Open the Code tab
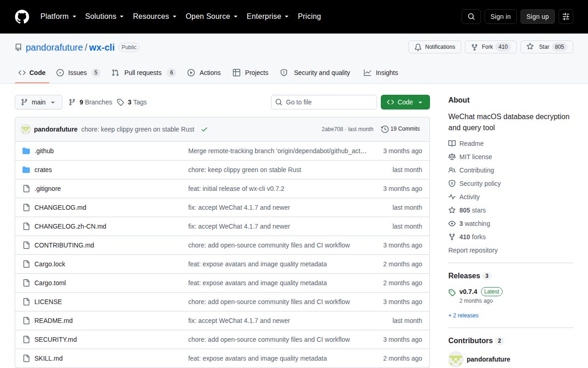 click(32, 73)
